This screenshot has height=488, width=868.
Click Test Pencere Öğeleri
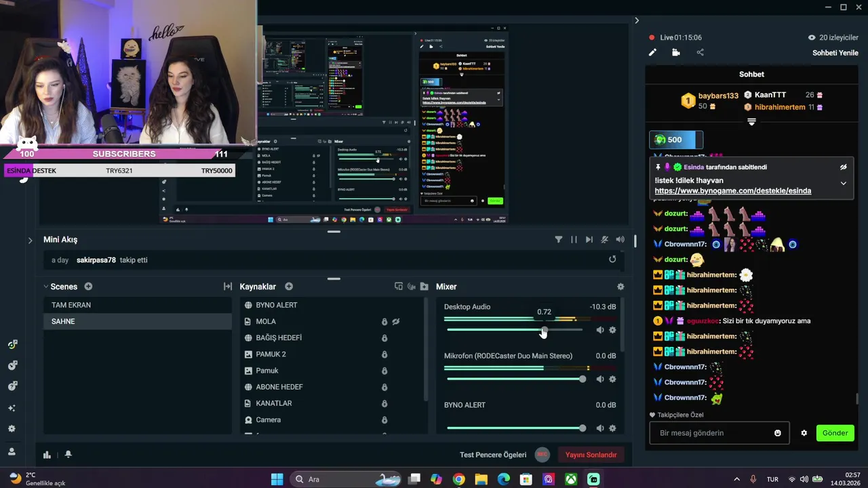tap(493, 455)
